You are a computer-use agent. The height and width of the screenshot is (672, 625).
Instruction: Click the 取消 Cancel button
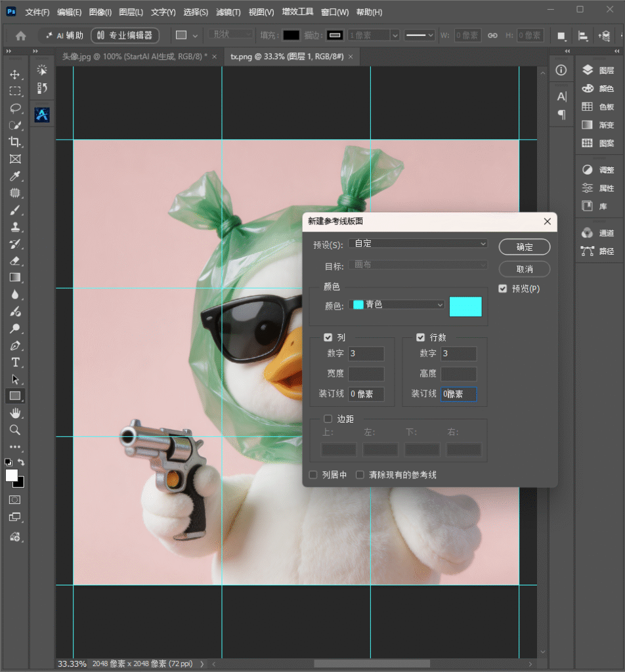pyautogui.click(x=525, y=269)
